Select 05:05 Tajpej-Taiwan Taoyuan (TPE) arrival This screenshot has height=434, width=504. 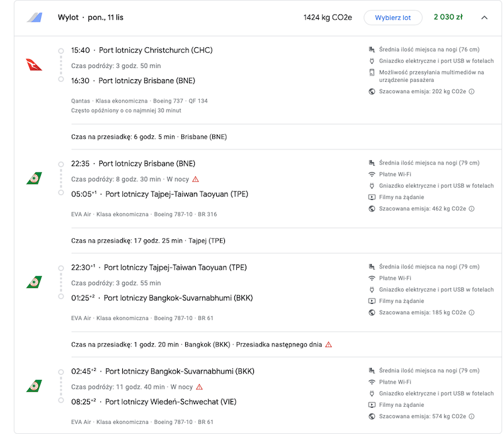point(159,194)
